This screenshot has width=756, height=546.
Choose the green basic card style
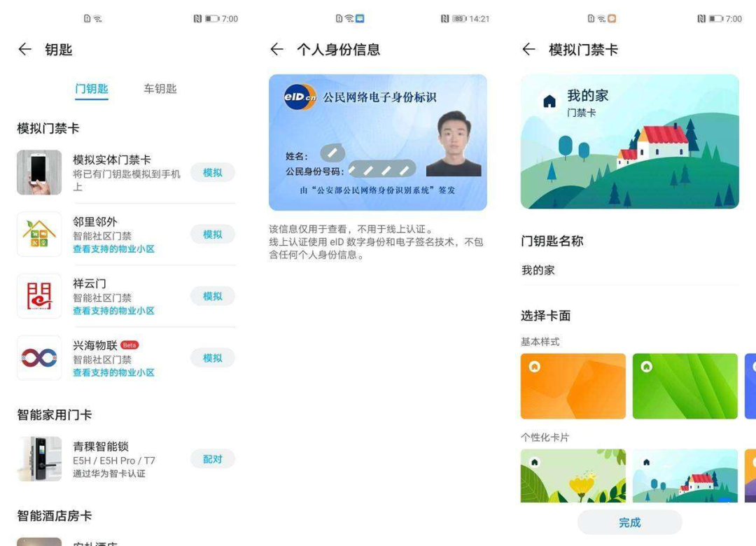tap(685, 386)
